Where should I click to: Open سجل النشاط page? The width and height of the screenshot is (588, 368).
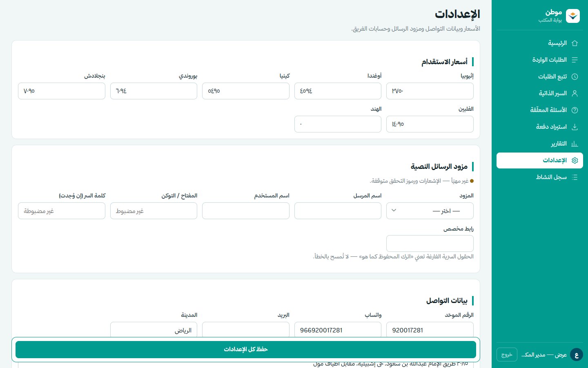click(x=540, y=177)
